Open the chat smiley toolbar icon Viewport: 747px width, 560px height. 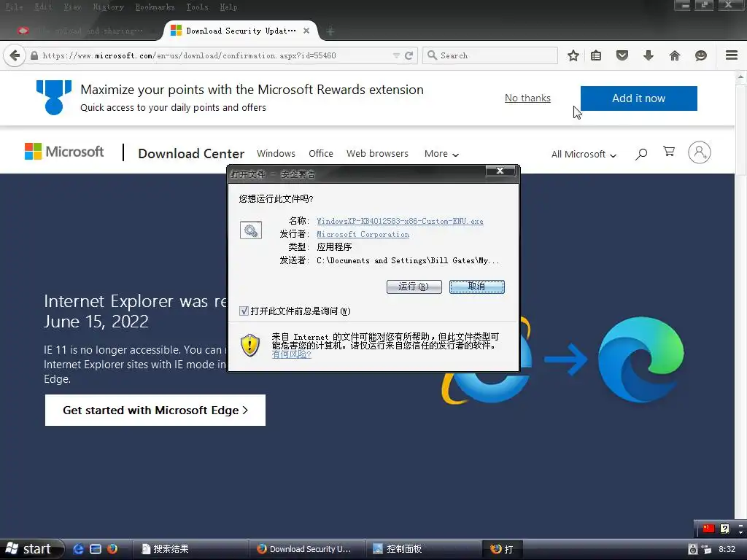coord(701,55)
